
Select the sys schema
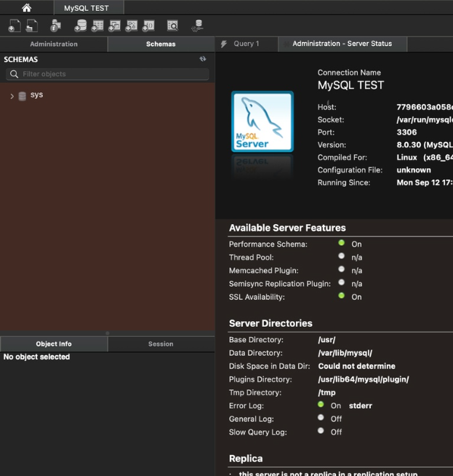pos(36,95)
